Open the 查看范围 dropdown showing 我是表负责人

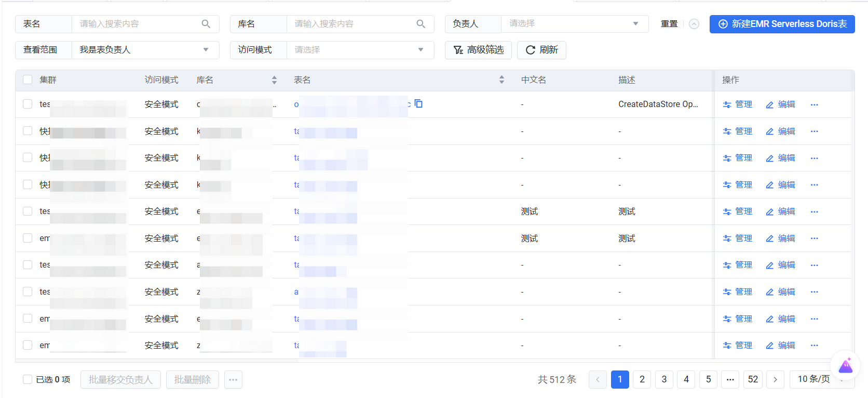(x=145, y=50)
